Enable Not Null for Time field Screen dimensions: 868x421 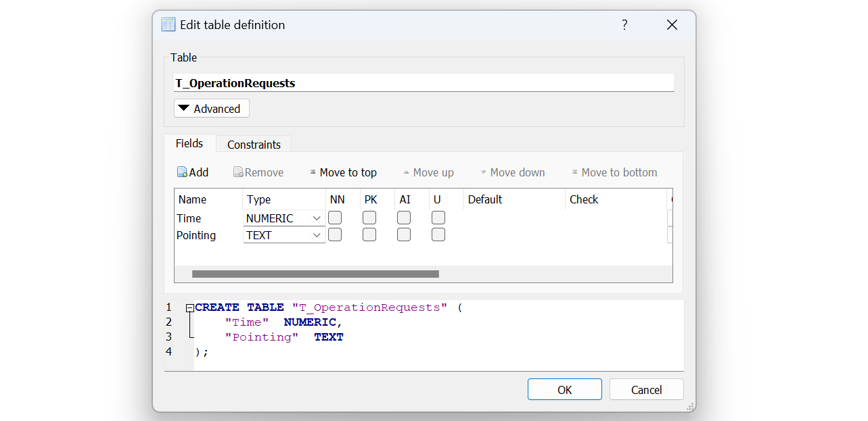pos(335,218)
